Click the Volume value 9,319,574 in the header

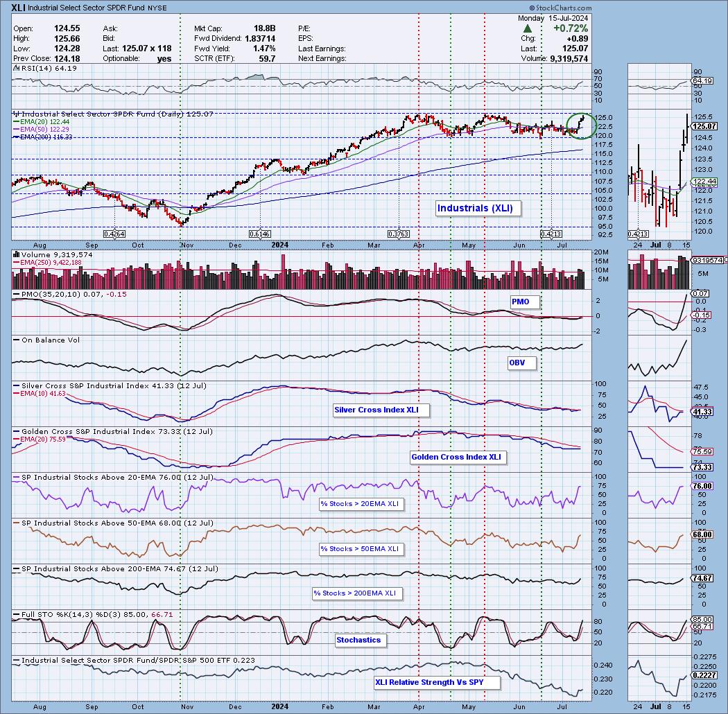(569, 58)
